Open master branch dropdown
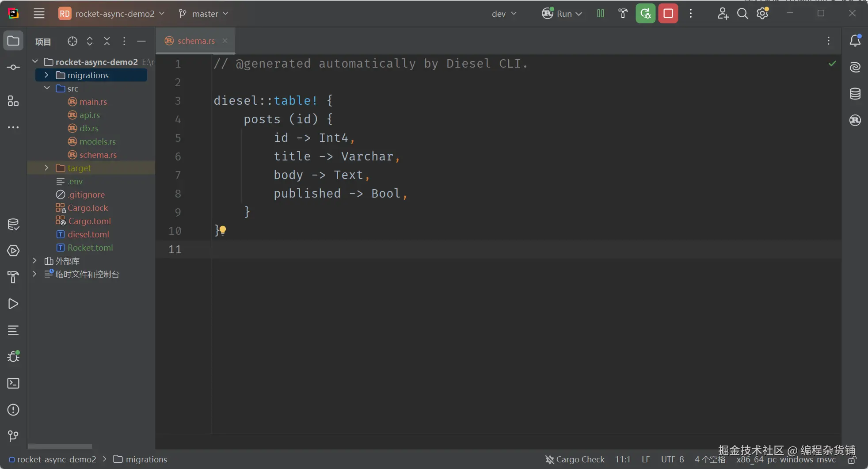Viewport: 868px width, 469px height. pos(204,14)
